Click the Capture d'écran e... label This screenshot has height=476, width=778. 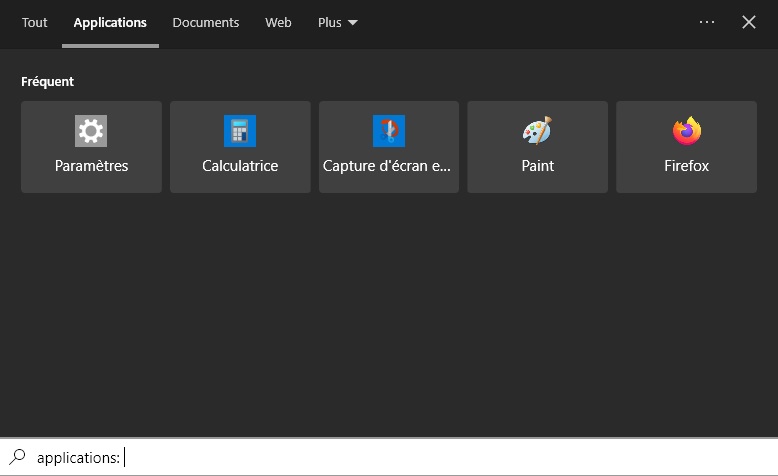[x=387, y=166]
